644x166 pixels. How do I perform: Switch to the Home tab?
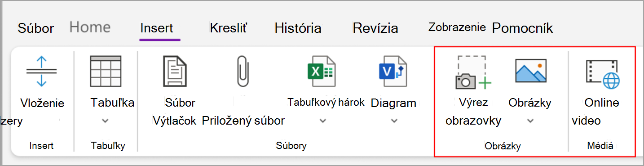(x=90, y=27)
